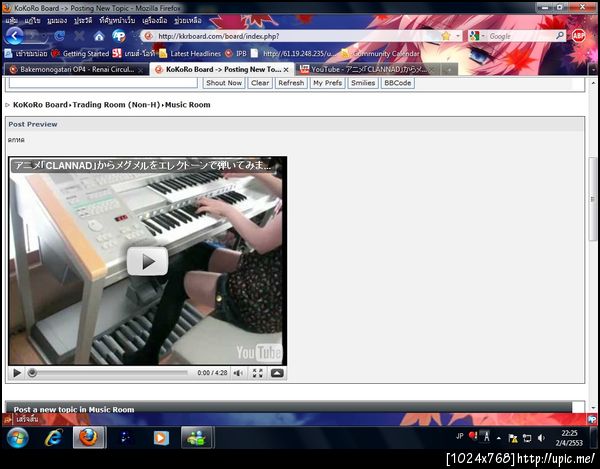Open a new tab with the plus button

coord(449,70)
